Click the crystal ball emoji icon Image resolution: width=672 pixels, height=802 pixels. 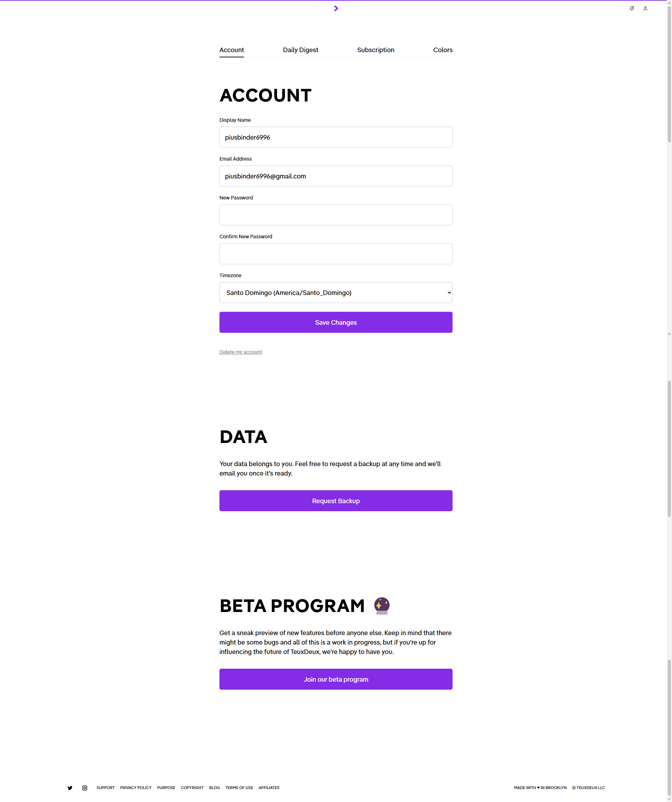381,606
